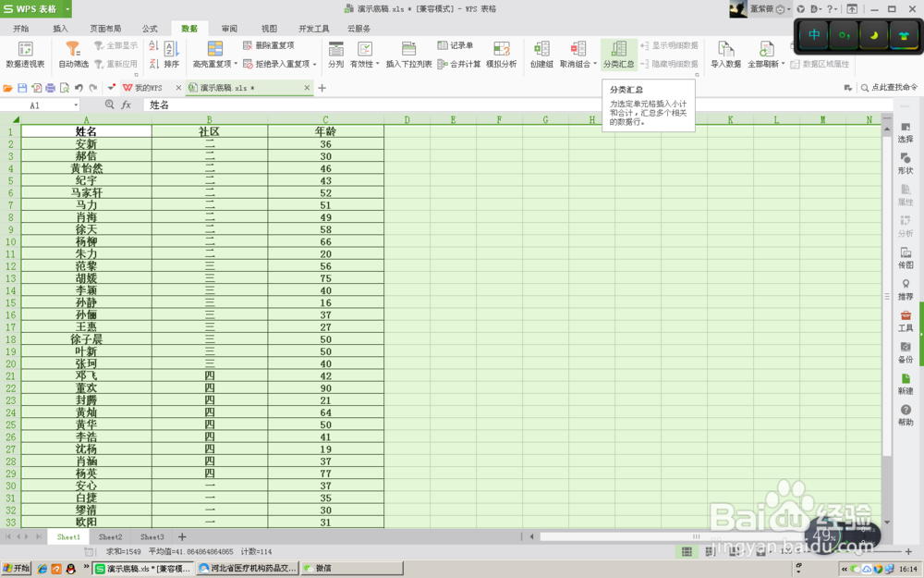Expand the 全部刷新 dropdown arrow
924x578 pixels.
point(784,64)
